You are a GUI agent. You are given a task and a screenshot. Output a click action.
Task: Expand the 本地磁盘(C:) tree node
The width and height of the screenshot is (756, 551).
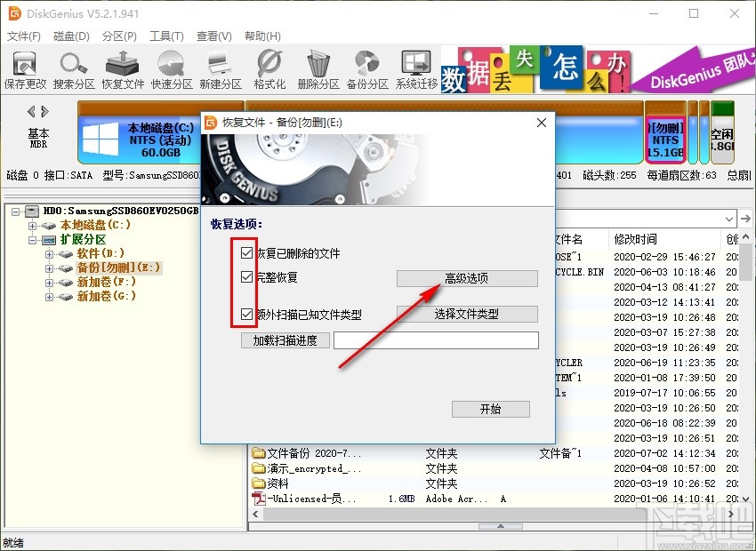pos(32,226)
